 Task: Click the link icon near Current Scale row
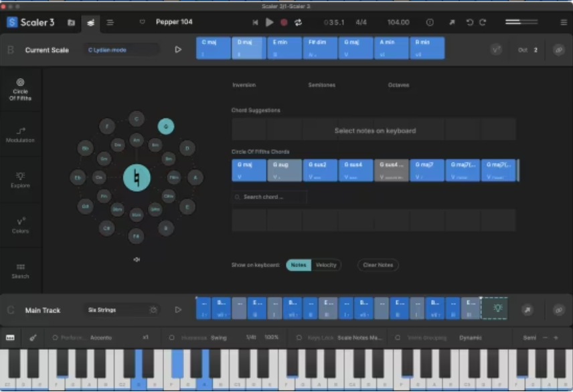558,50
